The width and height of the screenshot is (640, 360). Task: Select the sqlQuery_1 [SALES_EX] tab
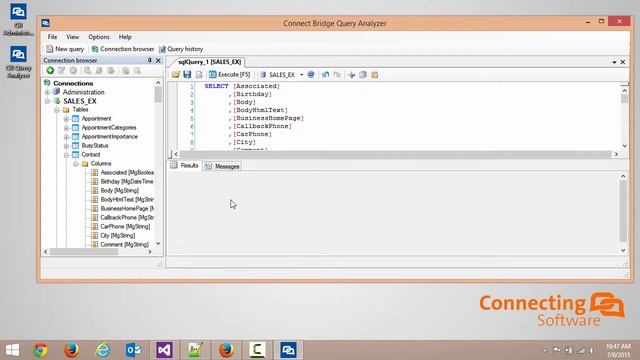pyautogui.click(x=209, y=62)
